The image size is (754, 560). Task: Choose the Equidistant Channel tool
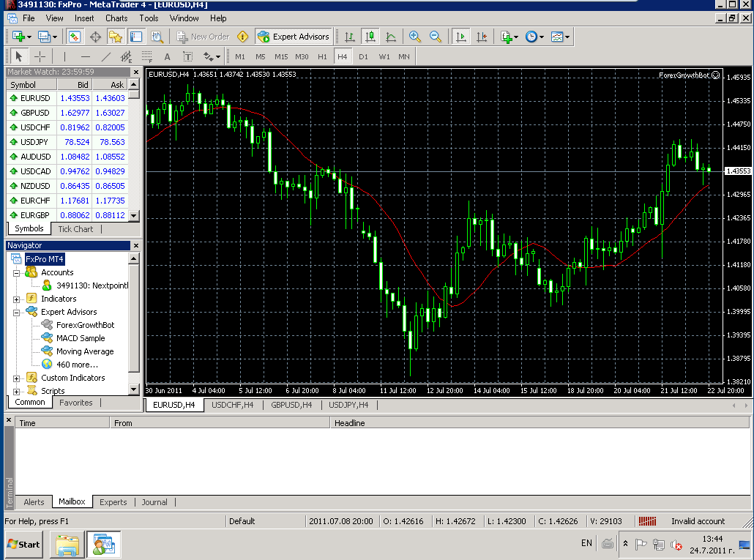pos(126,56)
